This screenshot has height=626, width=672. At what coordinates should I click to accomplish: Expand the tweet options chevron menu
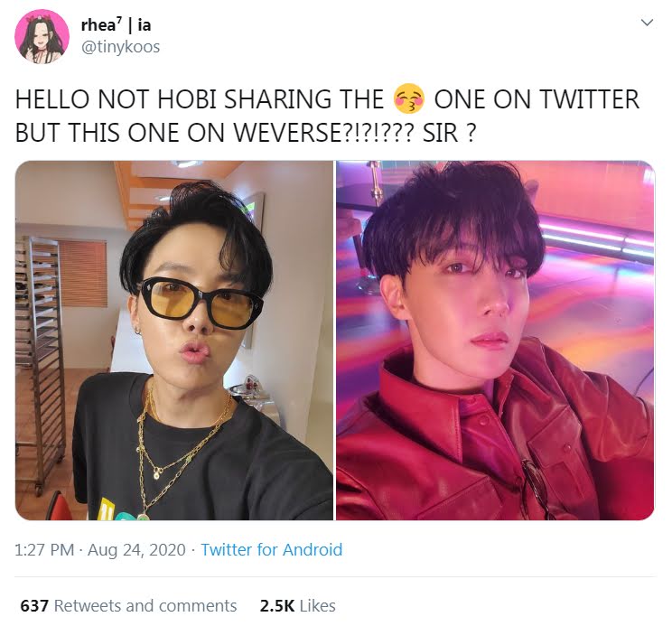coord(647,23)
